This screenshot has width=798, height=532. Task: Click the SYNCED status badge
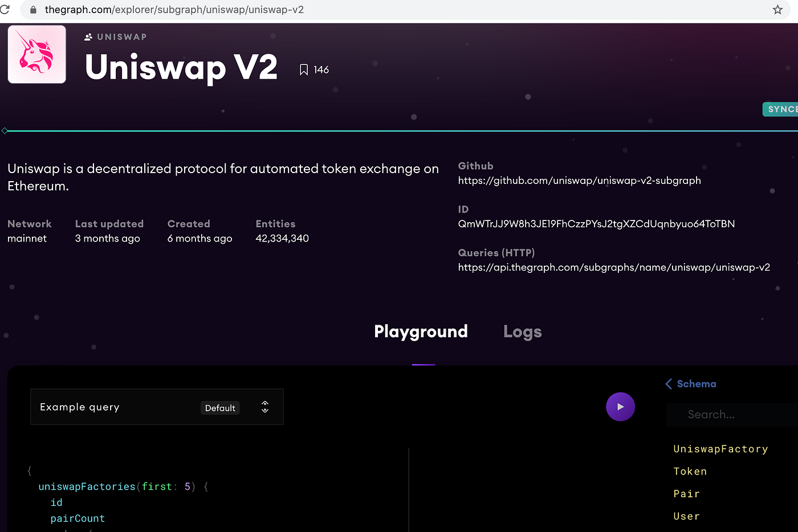click(782, 109)
